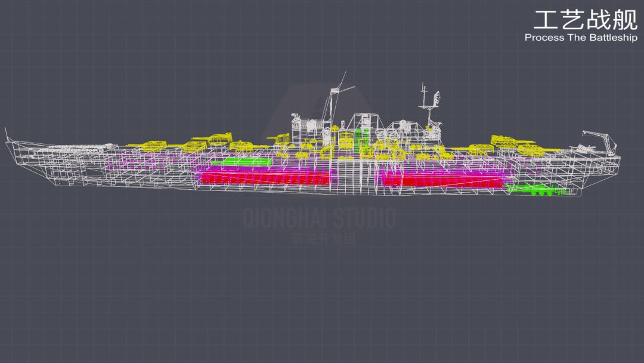Select the green block below the forward turrets
The width and height of the screenshot is (644, 363).
click(x=241, y=161)
